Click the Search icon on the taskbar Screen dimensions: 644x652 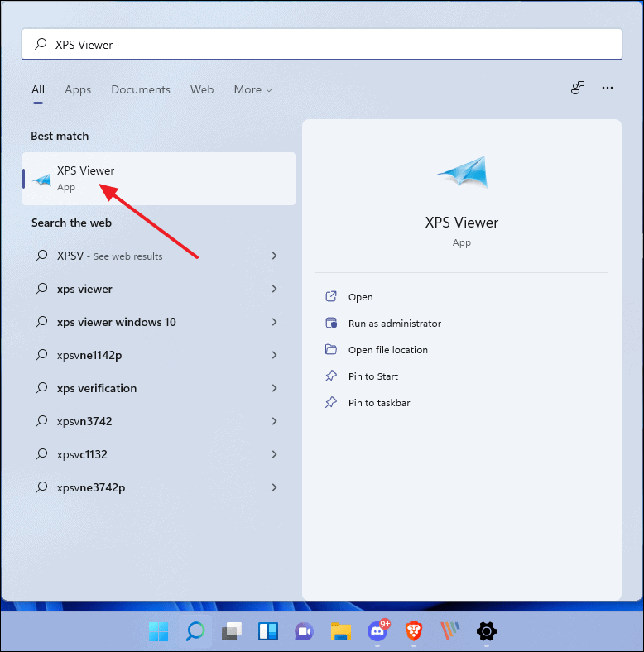click(195, 631)
